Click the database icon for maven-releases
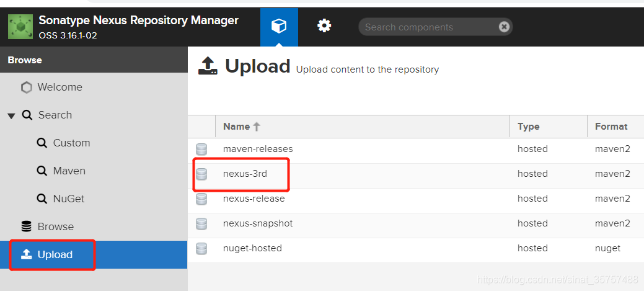Image resolution: width=644 pixels, height=291 pixels. [x=201, y=149]
